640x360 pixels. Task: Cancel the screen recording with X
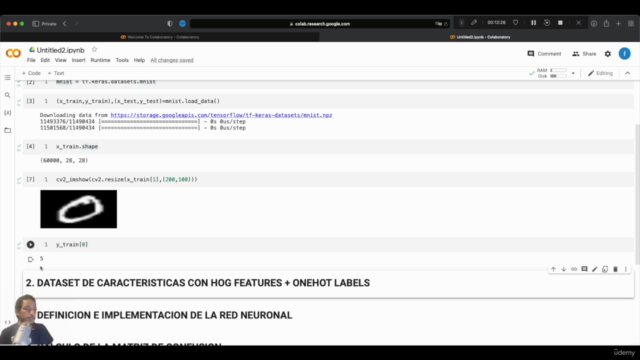click(x=578, y=23)
